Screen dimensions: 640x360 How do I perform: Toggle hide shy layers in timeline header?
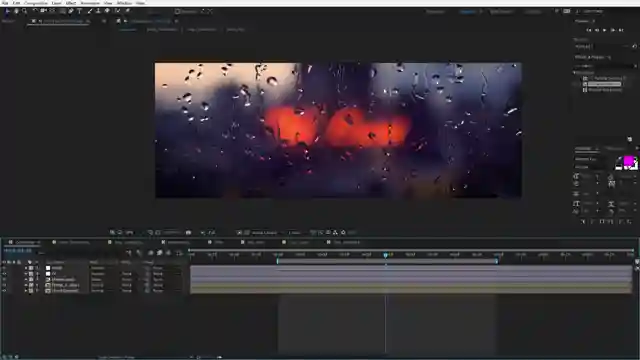tap(151, 253)
